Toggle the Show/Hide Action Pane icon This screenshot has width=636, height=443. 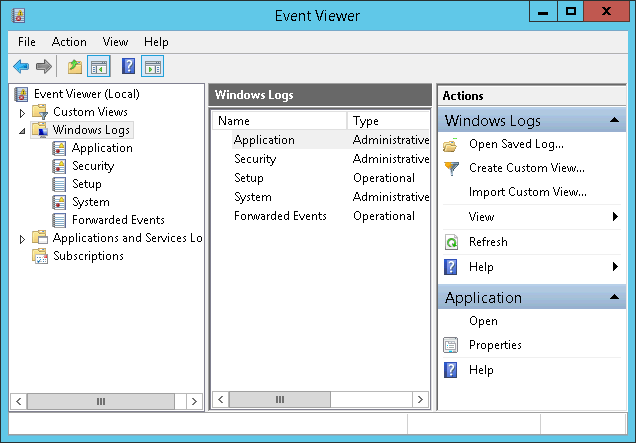point(152,67)
